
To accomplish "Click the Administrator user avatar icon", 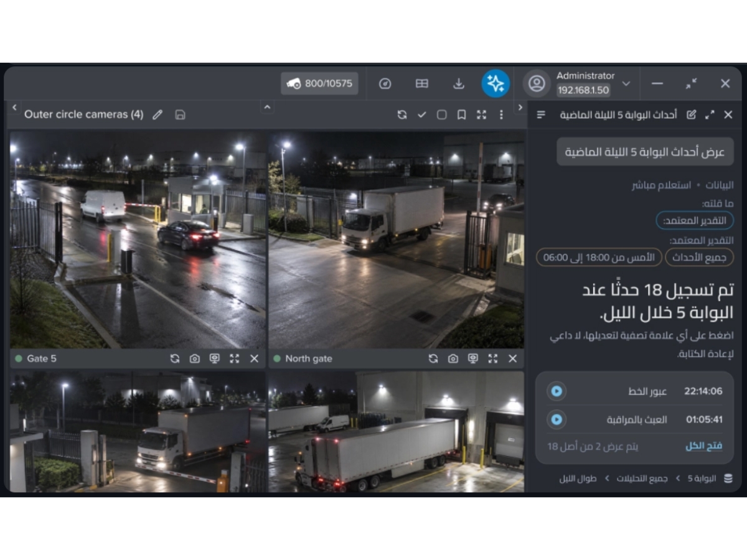I will pos(537,83).
